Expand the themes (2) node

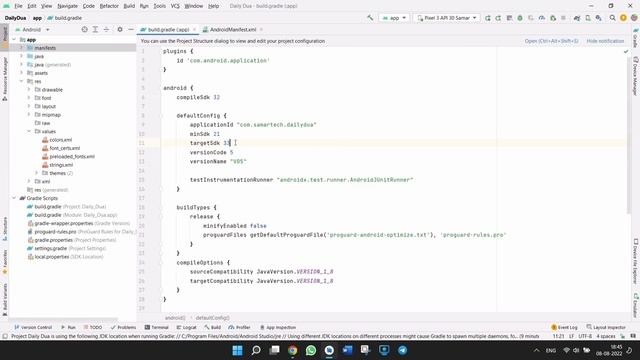(x=36, y=173)
